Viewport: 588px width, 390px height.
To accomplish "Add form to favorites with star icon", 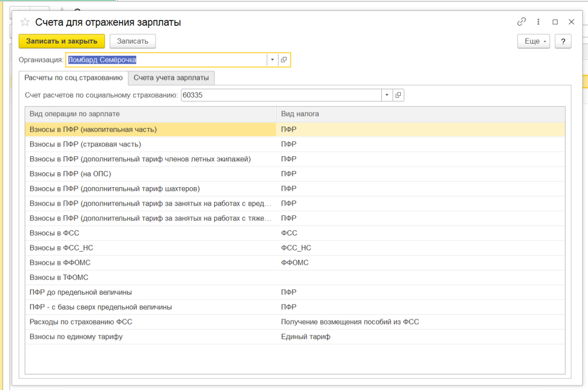I will coord(25,22).
